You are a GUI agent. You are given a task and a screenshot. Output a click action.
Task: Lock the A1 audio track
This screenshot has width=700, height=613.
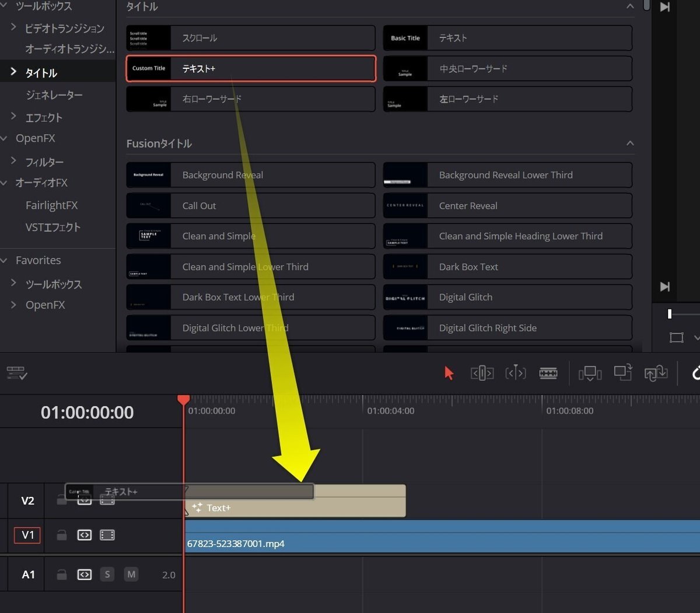click(62, 575)
